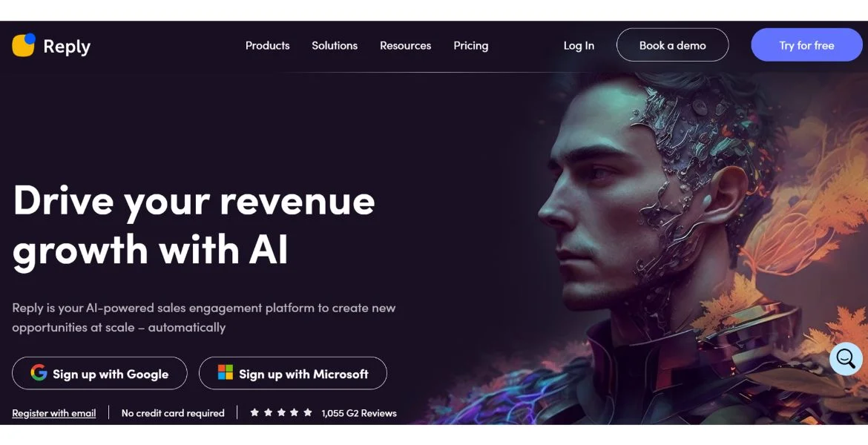The width and height of the screenshot is (868, 445).
Task: Click the Reply yellow logo icon
Action: (x=24, y=44)
